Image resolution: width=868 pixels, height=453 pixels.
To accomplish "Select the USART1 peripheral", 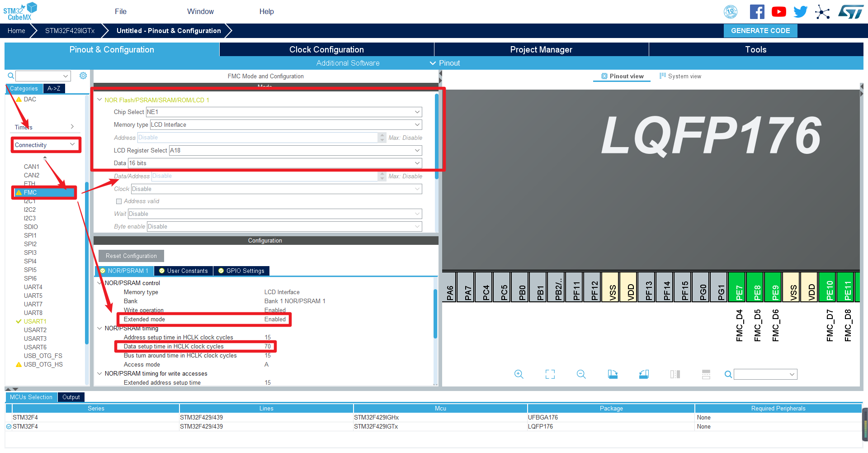I will [x=35, y=321].
